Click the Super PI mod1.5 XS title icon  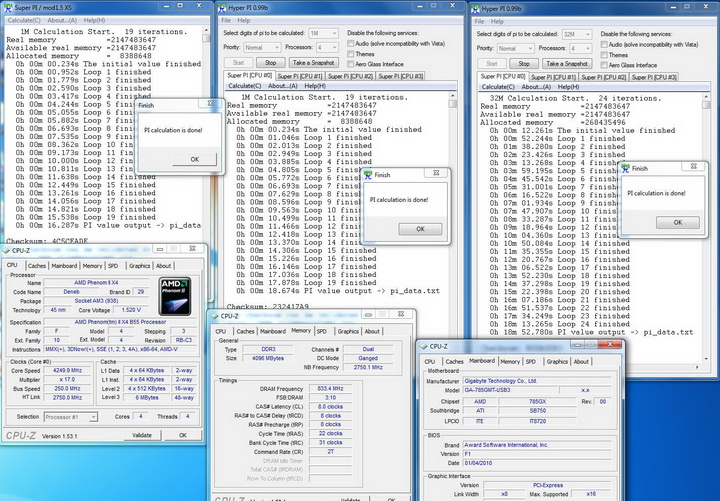pos(8,7)
